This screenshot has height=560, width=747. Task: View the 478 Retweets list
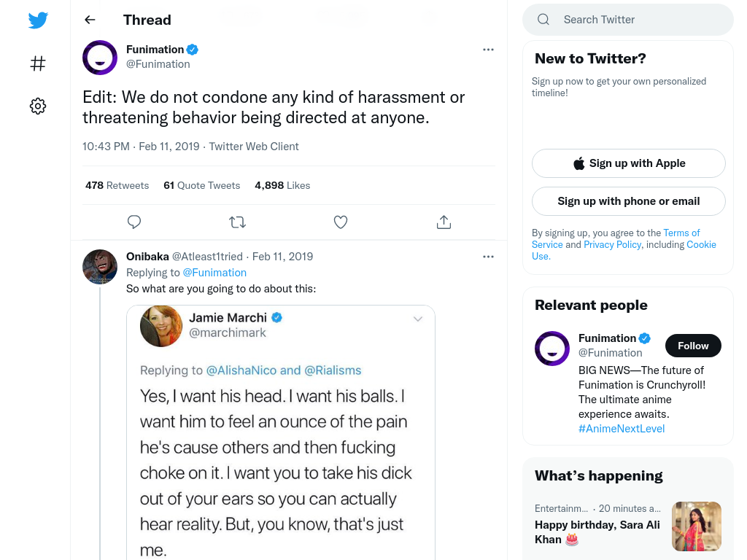[x=117, y=185]
